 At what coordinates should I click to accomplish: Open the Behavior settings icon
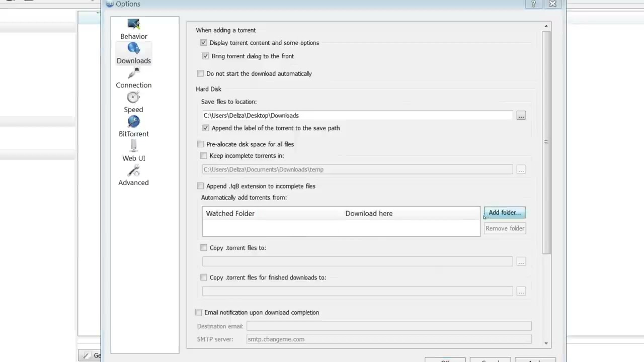point(133,25)
